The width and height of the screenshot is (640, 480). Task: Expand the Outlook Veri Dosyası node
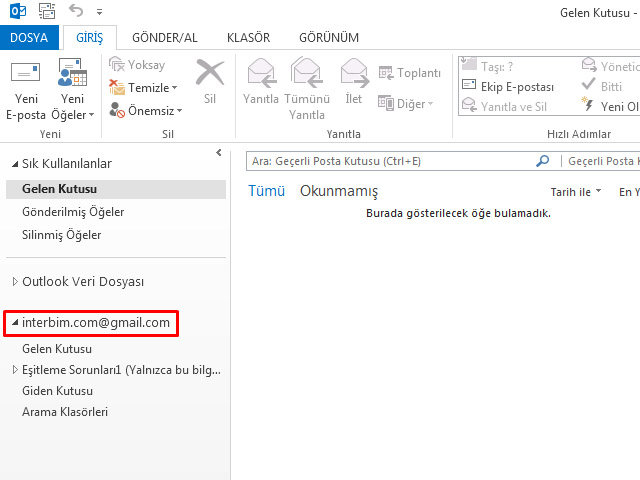click(14, 282)
